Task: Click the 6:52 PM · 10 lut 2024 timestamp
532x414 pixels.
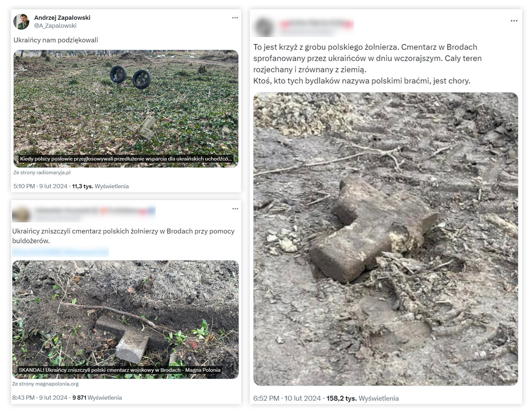Action: coord(287,398)
